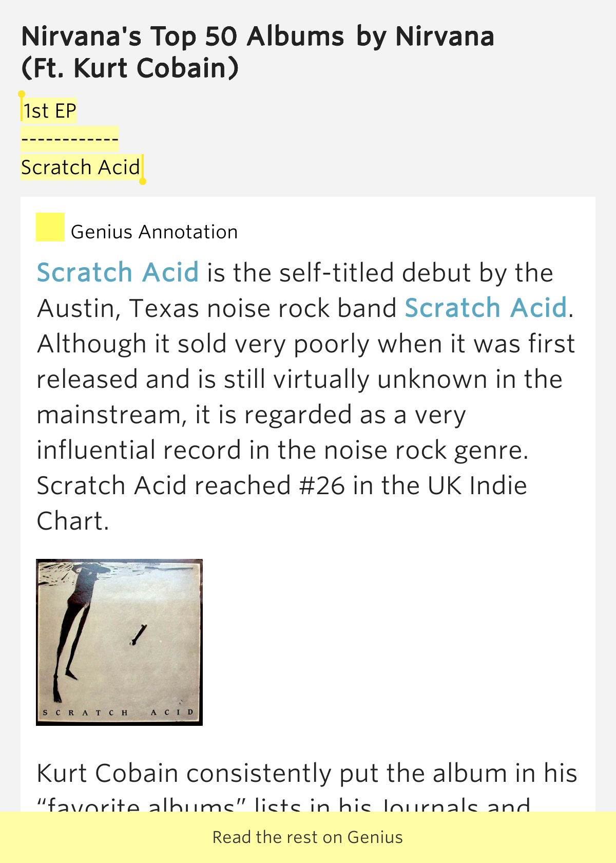Open the first blue "Scratch Acid" link
This screenshot has width=616, height=863.
click(x=117, y=273)
